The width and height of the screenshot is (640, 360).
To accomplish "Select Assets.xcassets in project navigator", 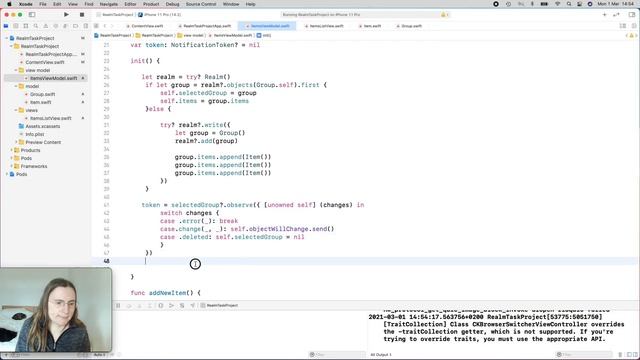I will click(x=42, y=126).
